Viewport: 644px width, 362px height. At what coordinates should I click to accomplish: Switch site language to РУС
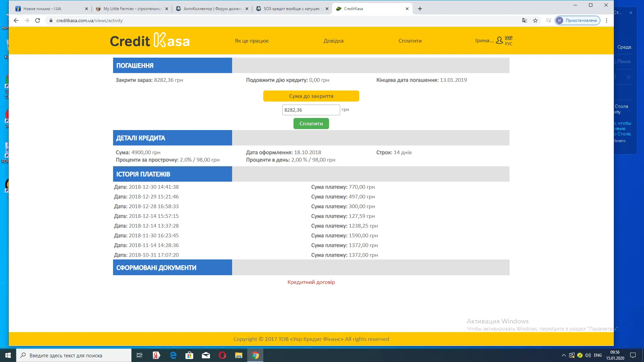pos(508,44)
